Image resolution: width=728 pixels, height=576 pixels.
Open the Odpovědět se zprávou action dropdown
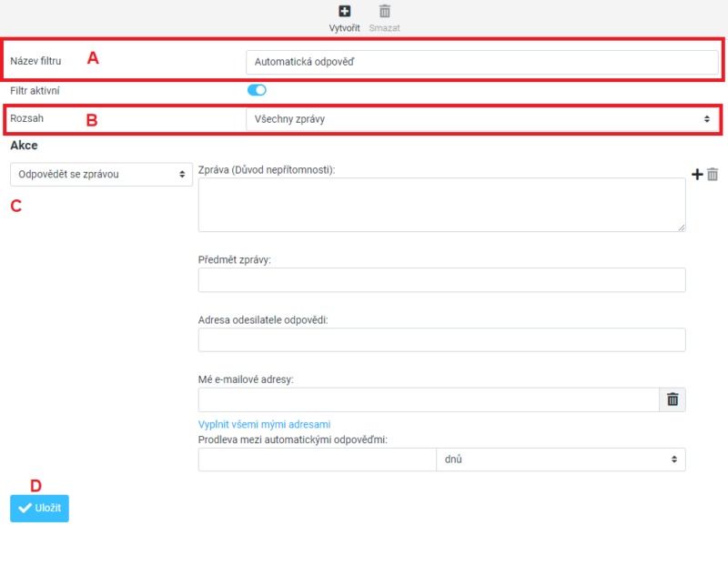click(101, 174)
